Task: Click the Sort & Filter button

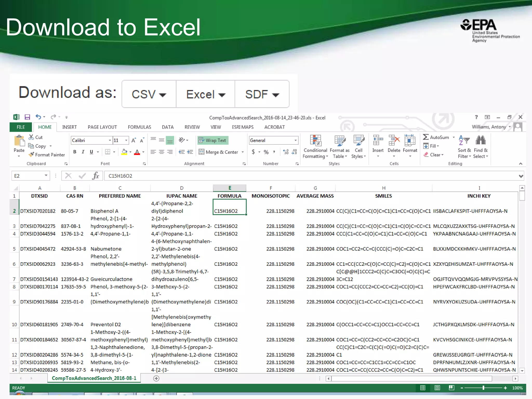Action: pyautogui.click(x=464, y=147)
